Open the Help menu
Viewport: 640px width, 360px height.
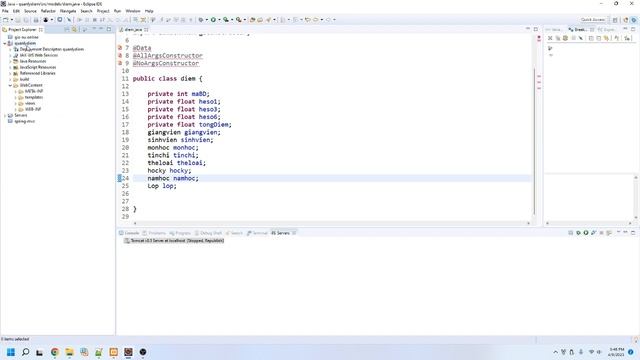149,11
